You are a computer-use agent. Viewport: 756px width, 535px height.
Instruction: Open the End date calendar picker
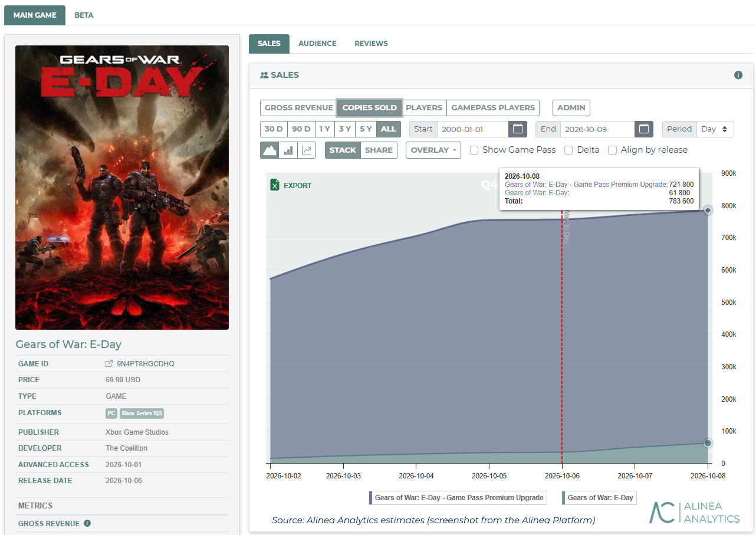click(644, 129)
